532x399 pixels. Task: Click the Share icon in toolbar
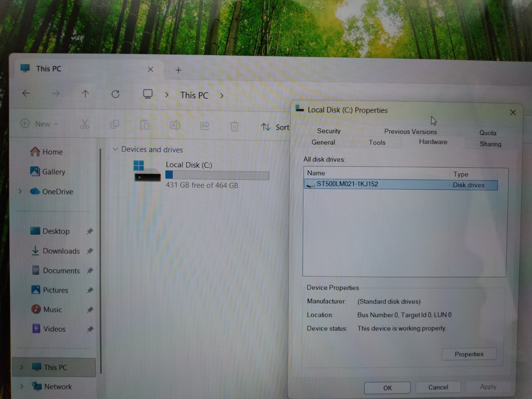[204, 126]
